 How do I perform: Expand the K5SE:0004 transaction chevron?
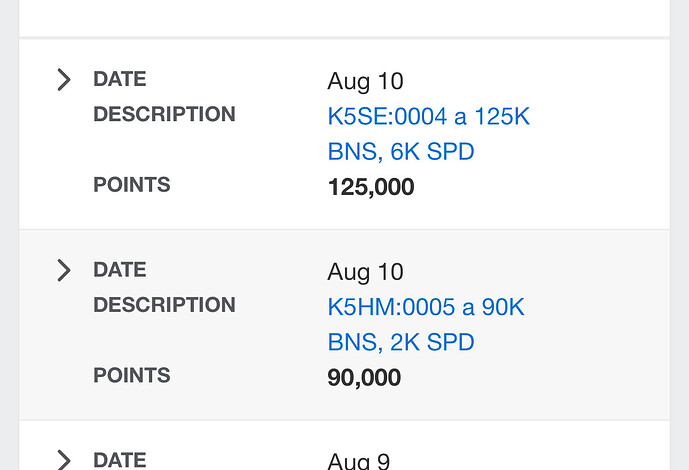[64, 80]
